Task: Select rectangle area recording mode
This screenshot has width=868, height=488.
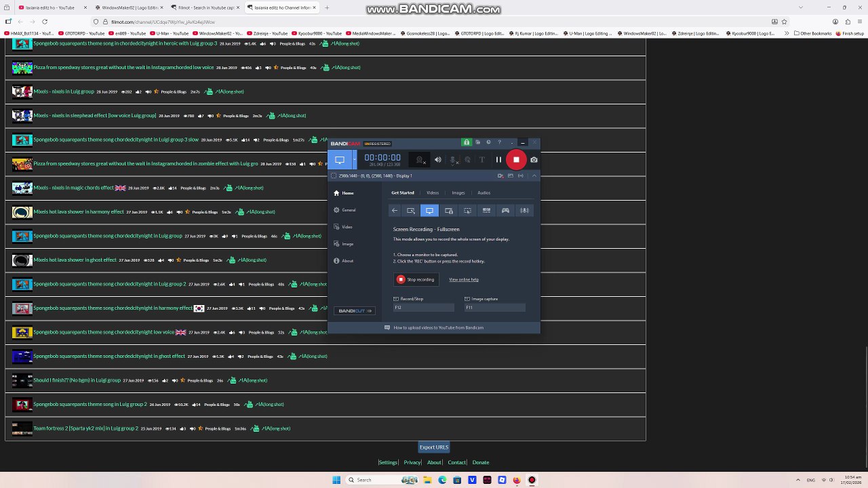Action: coord(410,211)
